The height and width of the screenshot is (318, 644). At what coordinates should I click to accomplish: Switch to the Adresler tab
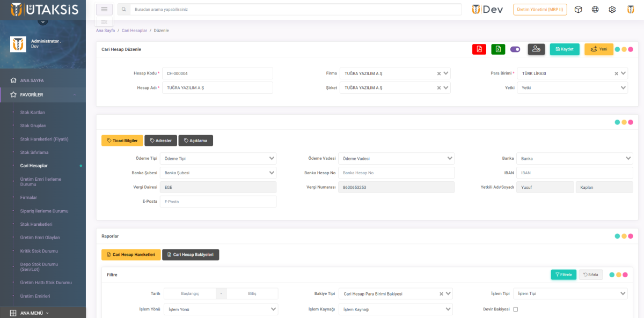point(161,140)
